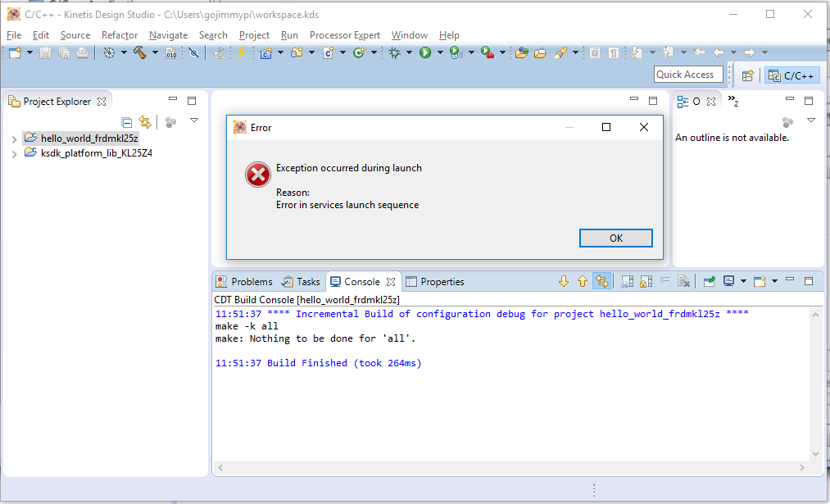The height and width of the screenshot is (504, 830).
Task: Click the Quick Access field
Action: (x=688, y=75)
